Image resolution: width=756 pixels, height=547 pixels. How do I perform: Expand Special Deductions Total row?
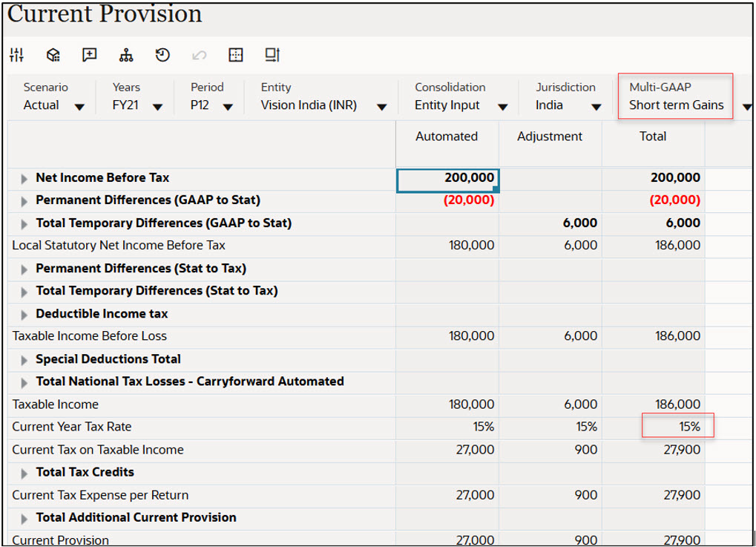pos(24,360)
